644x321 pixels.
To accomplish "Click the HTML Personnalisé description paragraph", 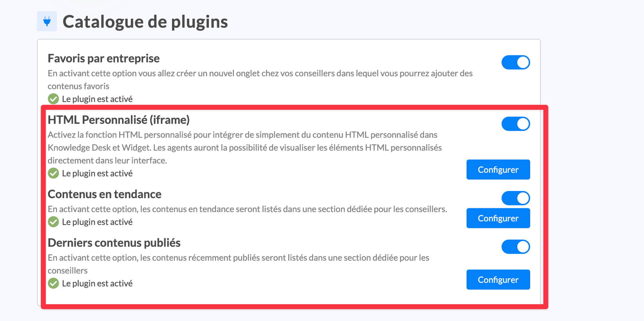I will (x=245, y=147).
